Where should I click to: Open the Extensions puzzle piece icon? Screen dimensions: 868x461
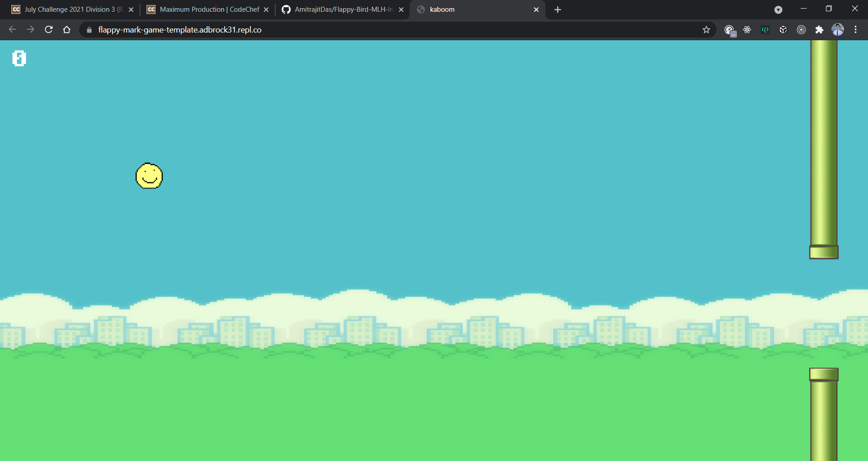[x=819, y=30]
